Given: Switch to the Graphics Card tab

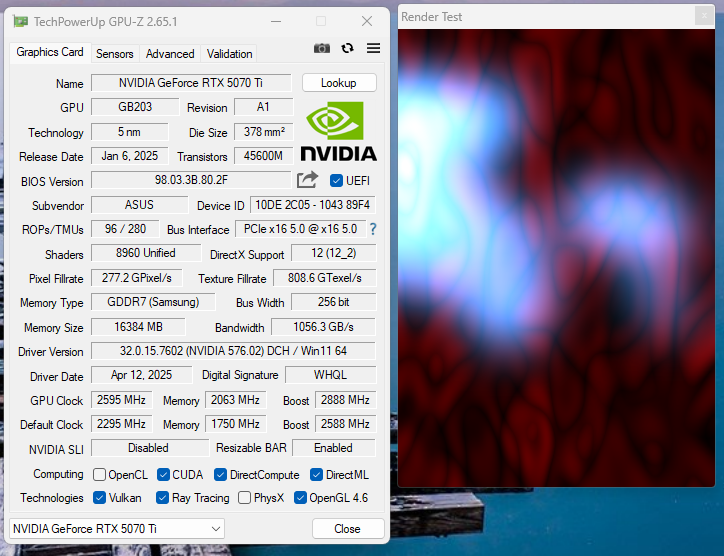Looking at the screenshot, I should click(x=50, y=52).
